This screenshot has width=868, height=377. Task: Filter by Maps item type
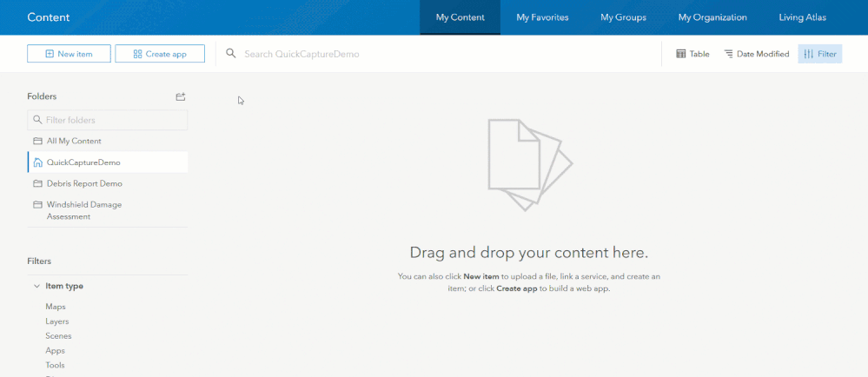(x=56, y=307)
